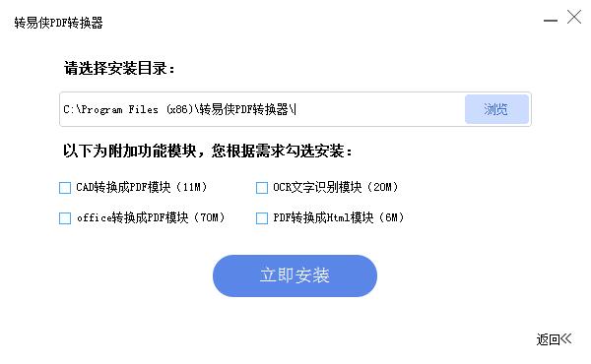Screen dimensions: 591x364
Task: Click the OCR文字识别模块 (20M) label text
Action: click(336, 187)
